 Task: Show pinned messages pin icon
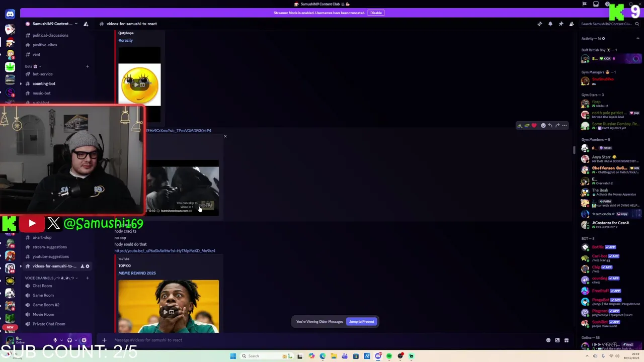560,24
